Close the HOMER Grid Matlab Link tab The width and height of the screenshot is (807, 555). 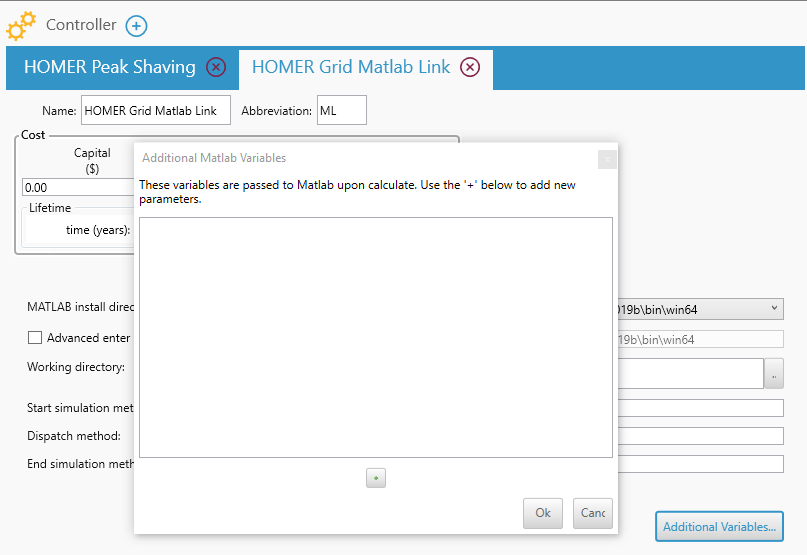[x=469, y=67]
